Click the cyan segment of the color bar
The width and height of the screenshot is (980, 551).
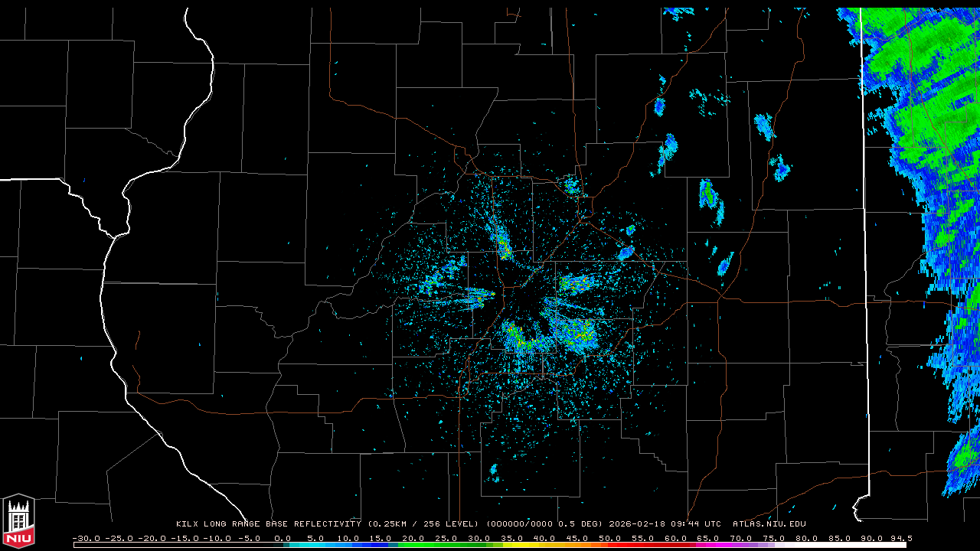click(322, 545)
